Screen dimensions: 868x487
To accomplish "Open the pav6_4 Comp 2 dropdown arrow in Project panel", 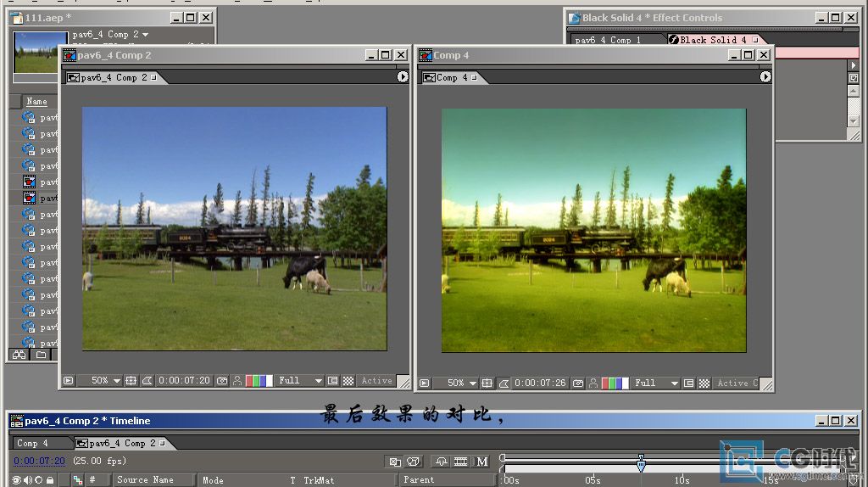I will click(145, 35).
